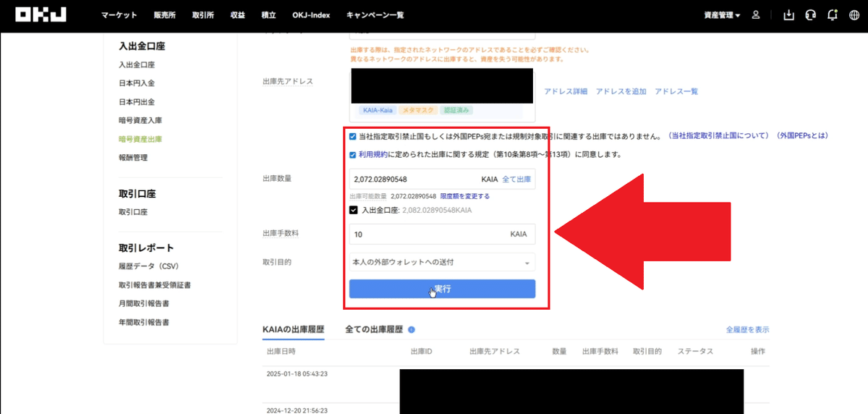Viewport: 868px width, 414px height.
Task: Click the 認証済み tag
Action: pos(457,110)
